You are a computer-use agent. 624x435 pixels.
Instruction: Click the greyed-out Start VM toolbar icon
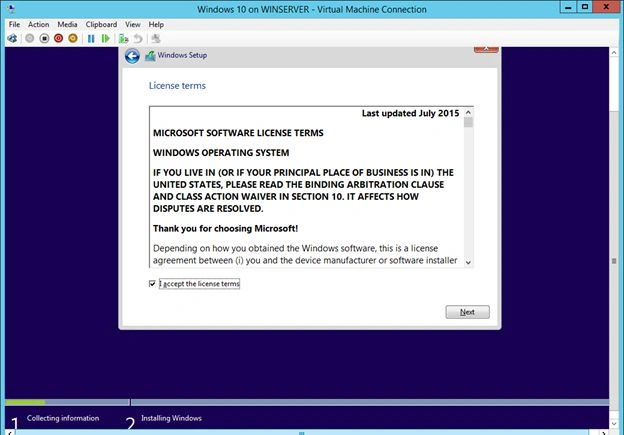click(29, 39)
